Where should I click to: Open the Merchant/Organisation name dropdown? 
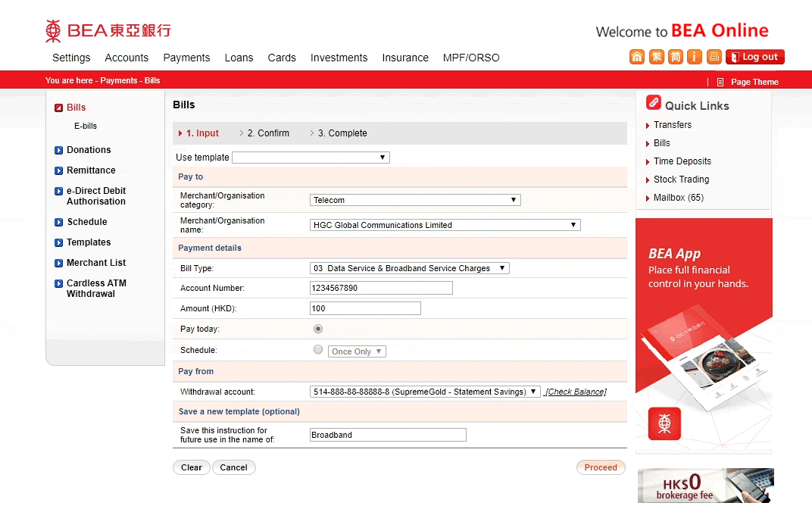pos(445,225)
